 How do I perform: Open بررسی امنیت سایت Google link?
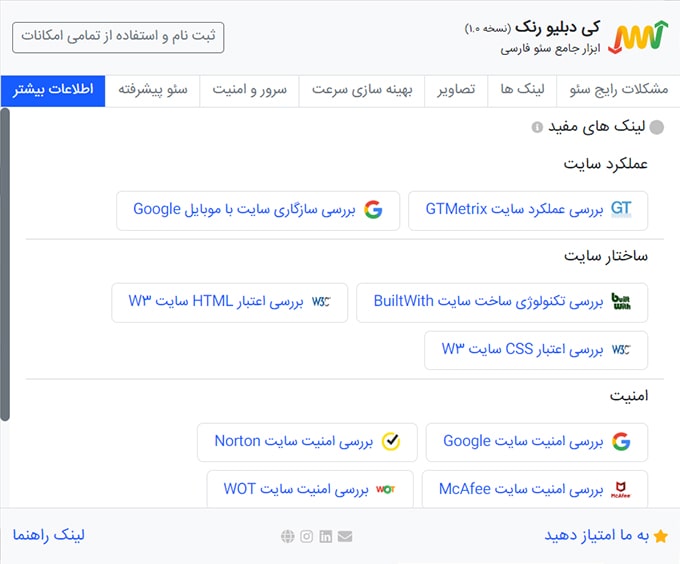[536, 442]
